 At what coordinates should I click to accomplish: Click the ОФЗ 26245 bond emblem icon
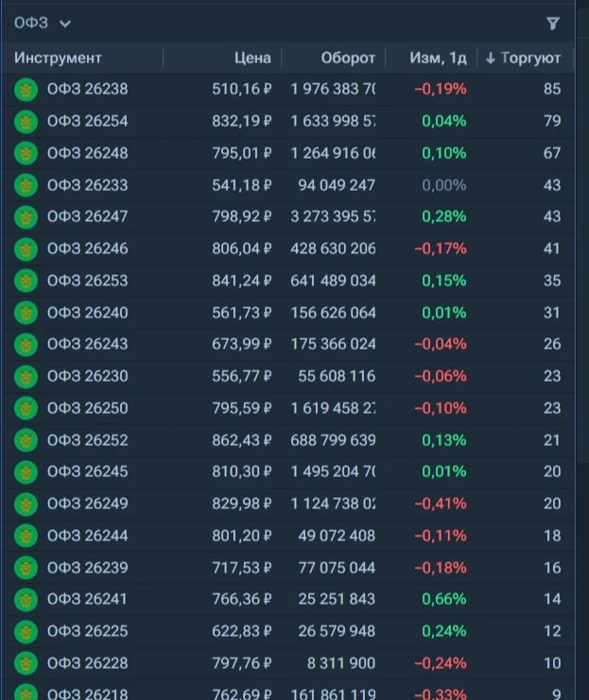tap(26, 472)
